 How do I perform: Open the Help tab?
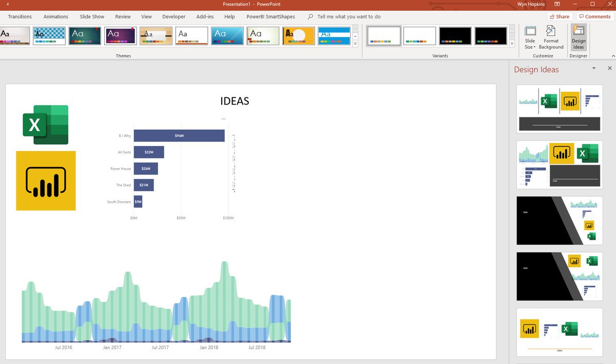click(x=229, y=16)
